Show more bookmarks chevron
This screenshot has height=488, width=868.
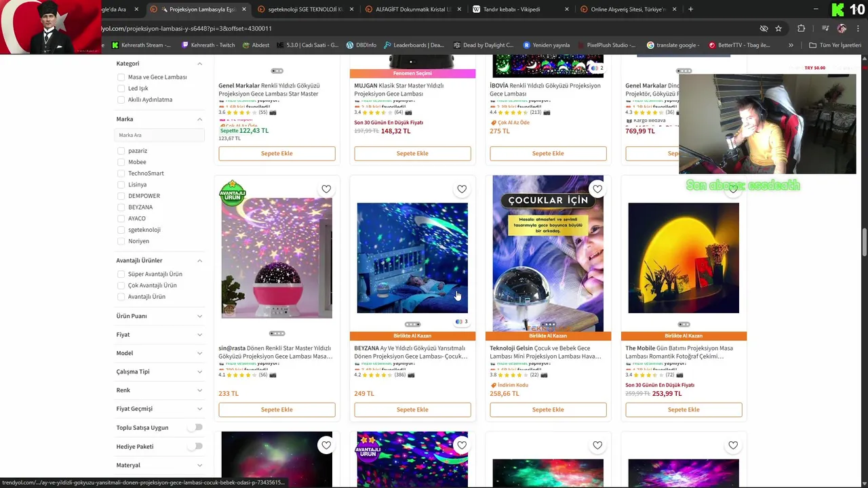pyautogui.click(x=791, y=45)
